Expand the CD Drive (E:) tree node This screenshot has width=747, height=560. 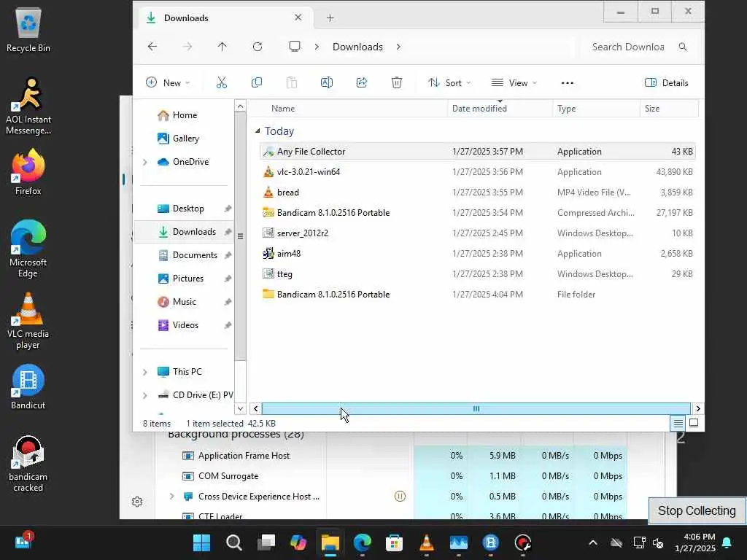coord(145,395)
